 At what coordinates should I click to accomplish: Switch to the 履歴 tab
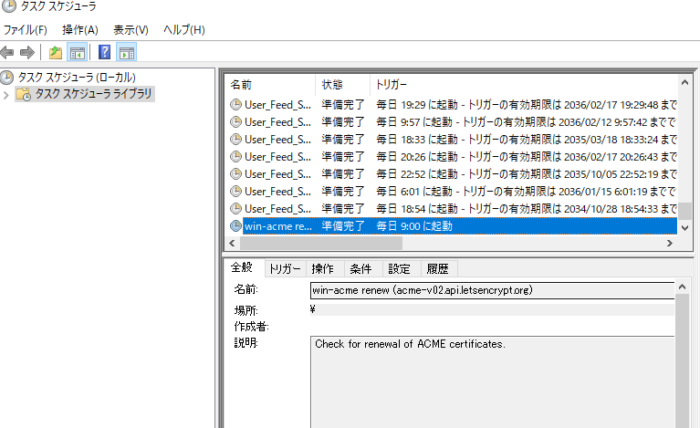(437, 268)
